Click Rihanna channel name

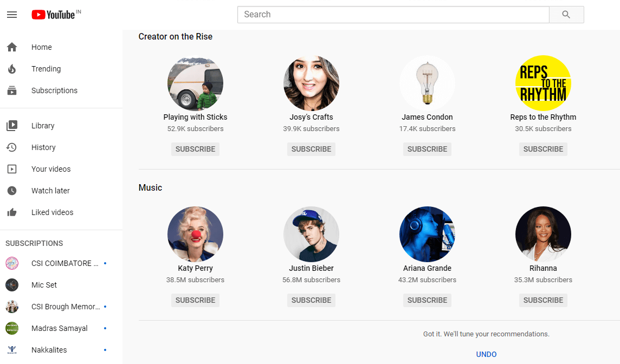tap(543, 268)
